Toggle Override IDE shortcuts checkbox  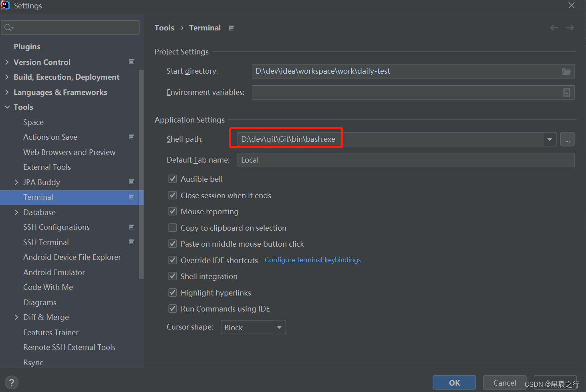point(173,260)
